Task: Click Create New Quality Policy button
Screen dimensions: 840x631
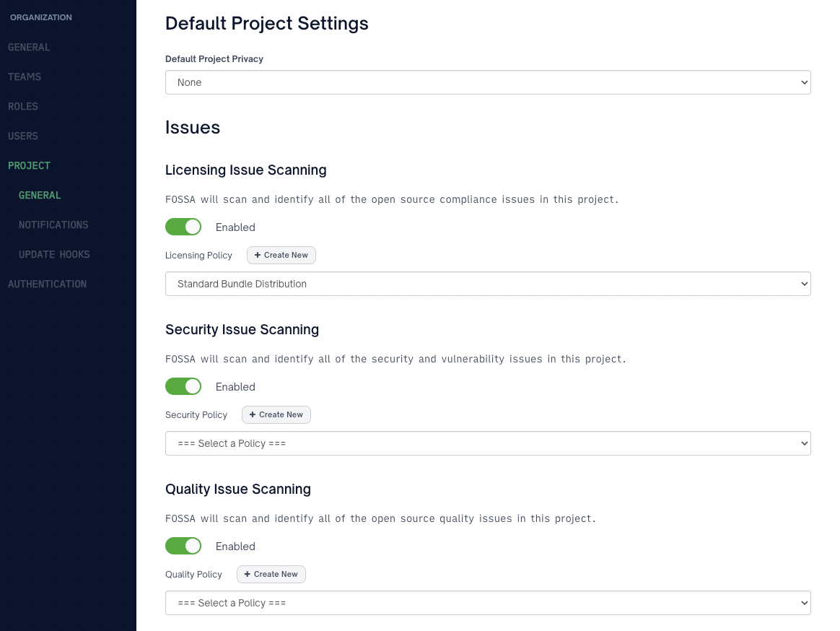Action: 271,574
